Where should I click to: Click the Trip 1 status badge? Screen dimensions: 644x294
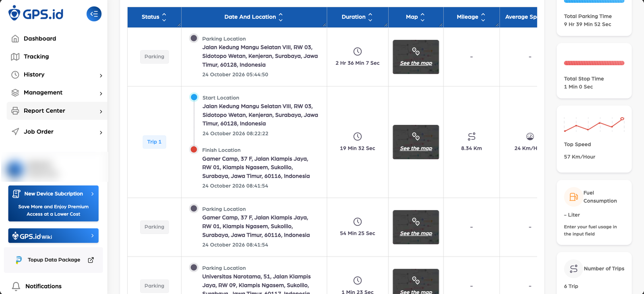click(x=154, y=142)
